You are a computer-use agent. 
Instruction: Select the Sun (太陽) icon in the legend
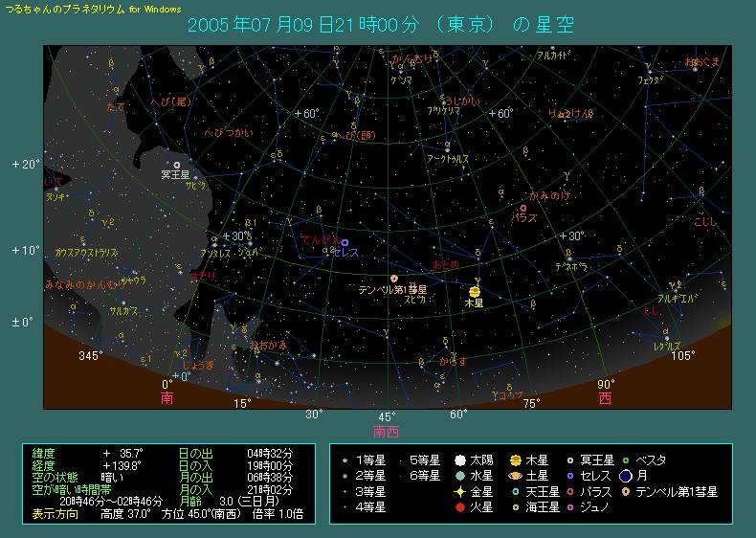click(x=459, y=460)
